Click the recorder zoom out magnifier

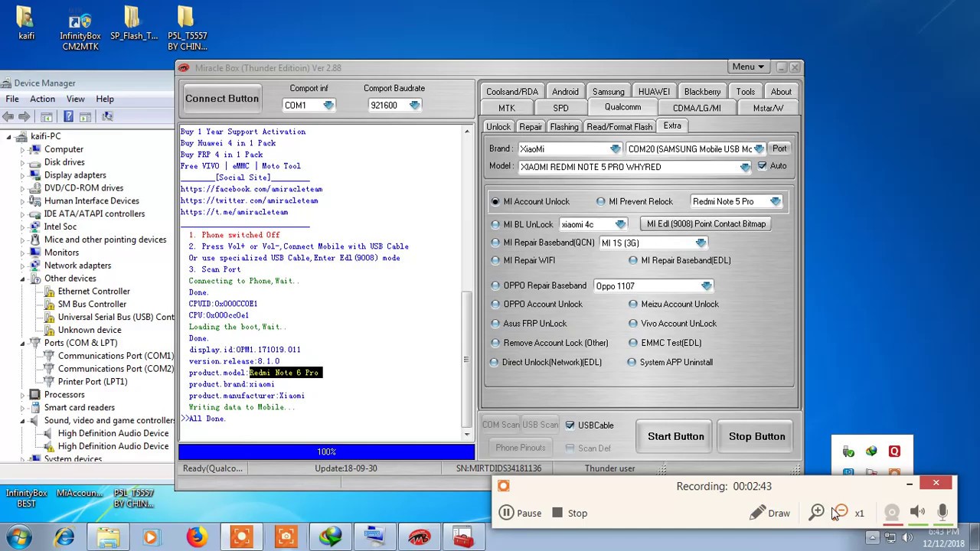840,513
